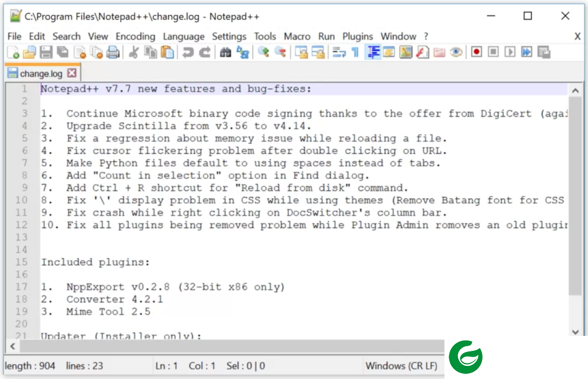
Task: Open the Edit menu
Action: pyautogui.click(x=37, y=36)
